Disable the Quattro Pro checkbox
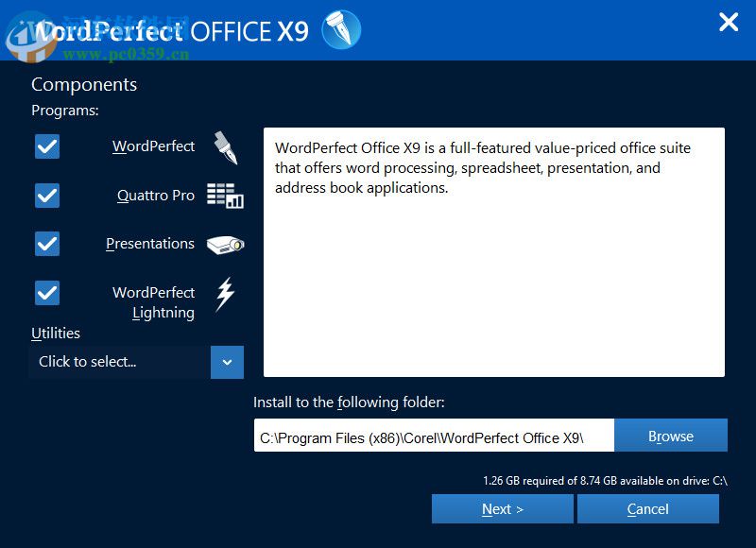Viewport: 756px width, 548px height. 46,196
